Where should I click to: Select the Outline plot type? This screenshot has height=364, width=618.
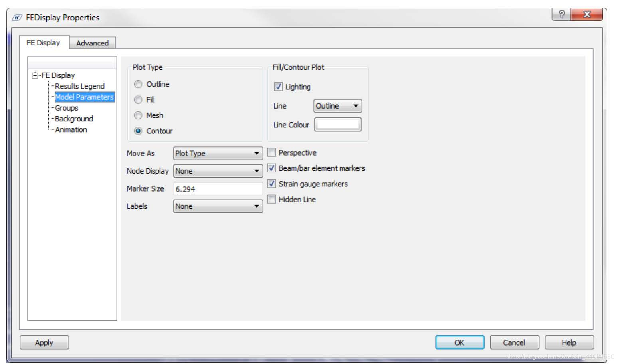click(138, 84)
